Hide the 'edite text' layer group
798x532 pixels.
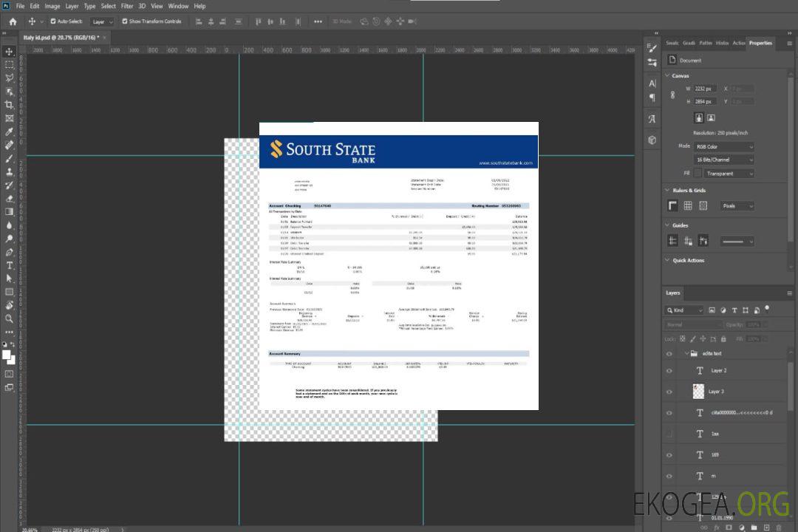[x=669, y=354]
